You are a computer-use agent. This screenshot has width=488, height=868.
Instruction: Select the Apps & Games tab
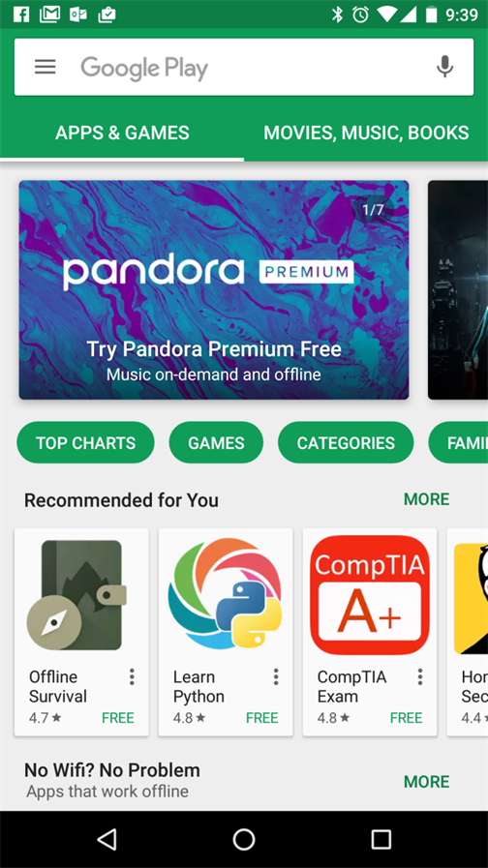[122, 133]
